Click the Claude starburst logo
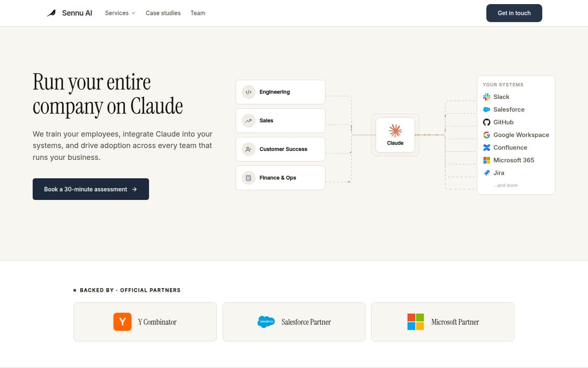Viewport: 588px width, 368px height. click(x=395, y=131)
